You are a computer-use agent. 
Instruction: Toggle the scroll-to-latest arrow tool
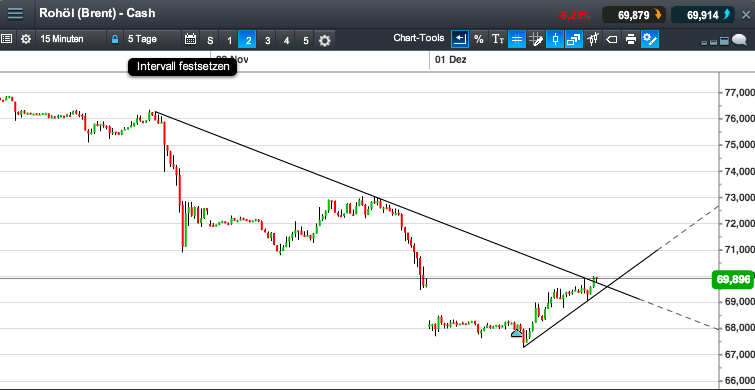point(460,39)
